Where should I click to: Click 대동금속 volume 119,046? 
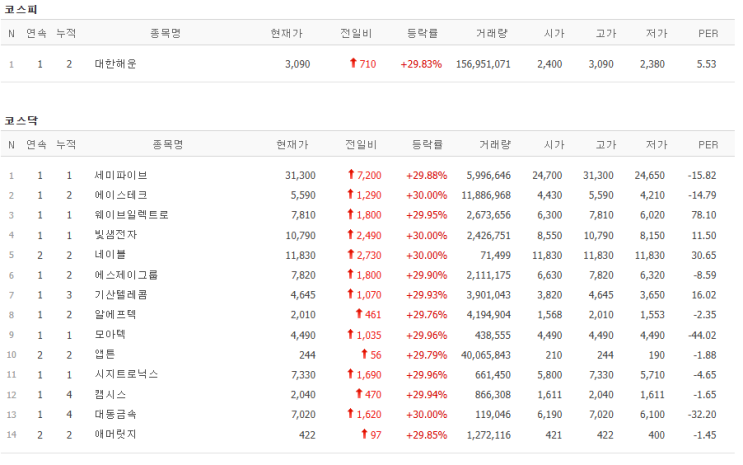coord(493,415)
